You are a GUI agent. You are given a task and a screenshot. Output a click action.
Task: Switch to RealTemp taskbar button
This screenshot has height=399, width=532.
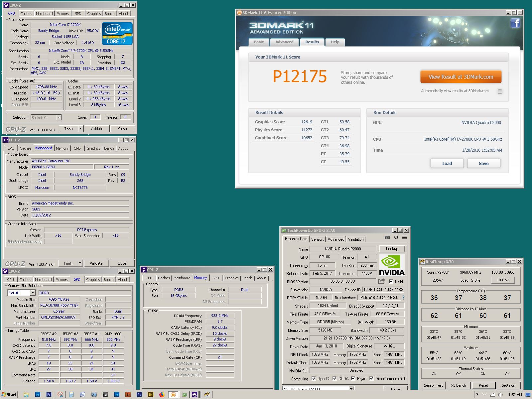tap(207, 395)
